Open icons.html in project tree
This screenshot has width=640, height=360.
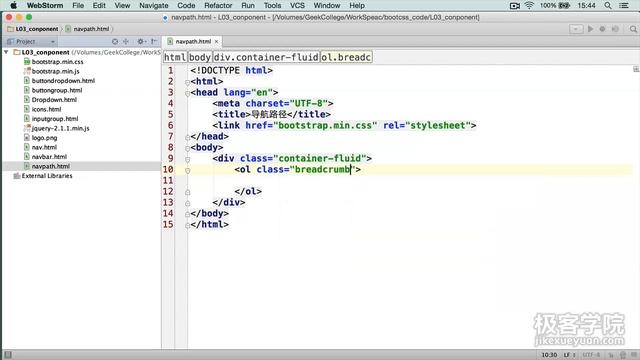47,109
